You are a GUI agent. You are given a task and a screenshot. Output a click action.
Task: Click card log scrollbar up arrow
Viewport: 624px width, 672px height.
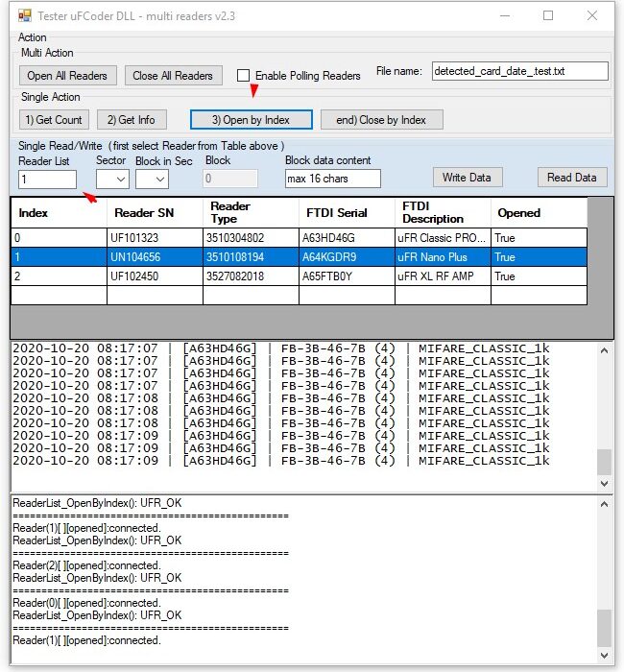click(x=604, y=351)
